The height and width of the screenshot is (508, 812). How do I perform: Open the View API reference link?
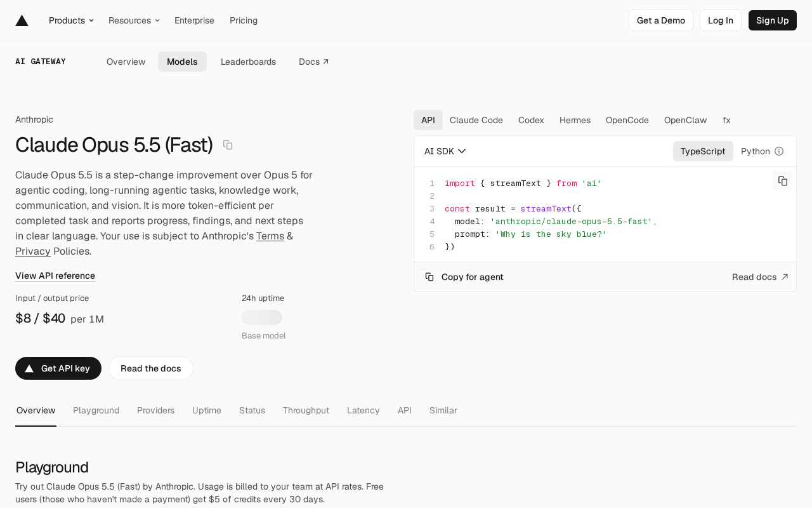pyautogui.click(x=55, y=276)
